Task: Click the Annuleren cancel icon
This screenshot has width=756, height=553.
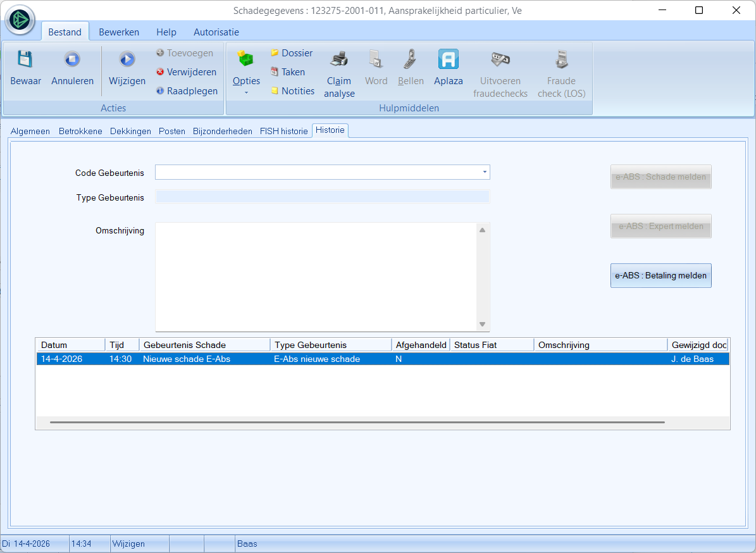Action: coord(72,59)
